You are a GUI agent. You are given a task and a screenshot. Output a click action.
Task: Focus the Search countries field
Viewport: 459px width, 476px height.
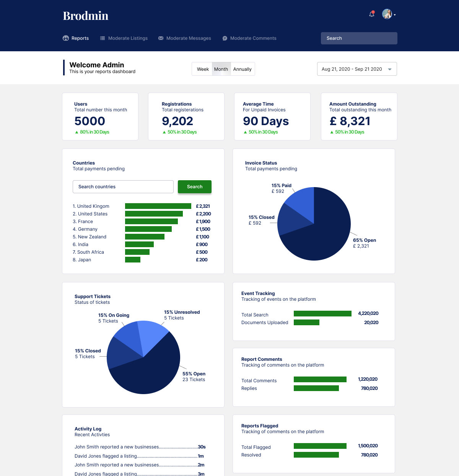click(x=123, y=187)
